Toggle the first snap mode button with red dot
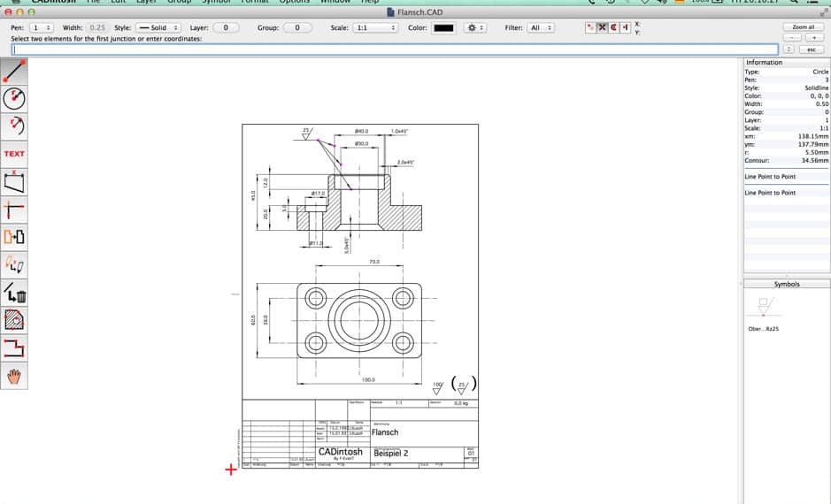 coord(591,27)
